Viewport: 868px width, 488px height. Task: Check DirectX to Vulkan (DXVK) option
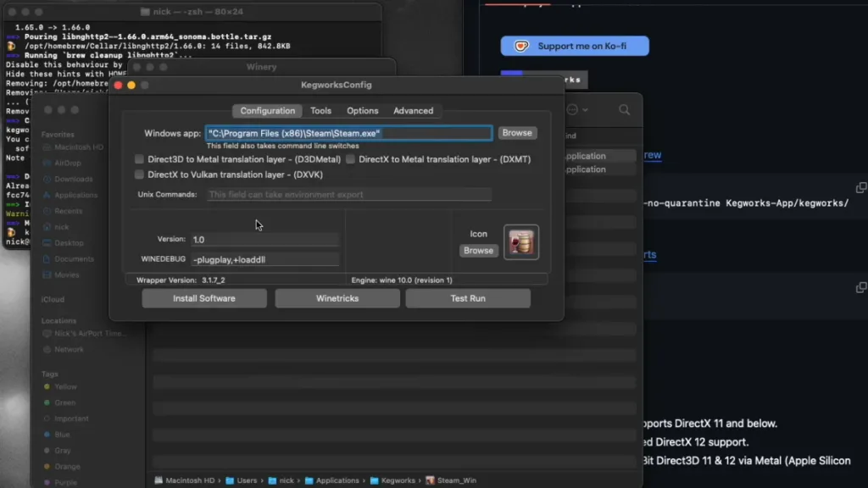[140, 175]
